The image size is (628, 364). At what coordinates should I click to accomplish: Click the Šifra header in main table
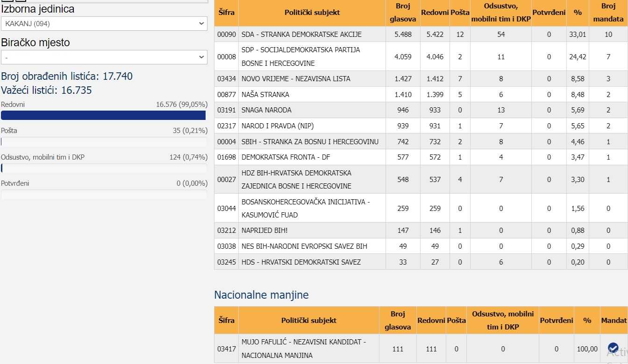click(x=226, y=13)
